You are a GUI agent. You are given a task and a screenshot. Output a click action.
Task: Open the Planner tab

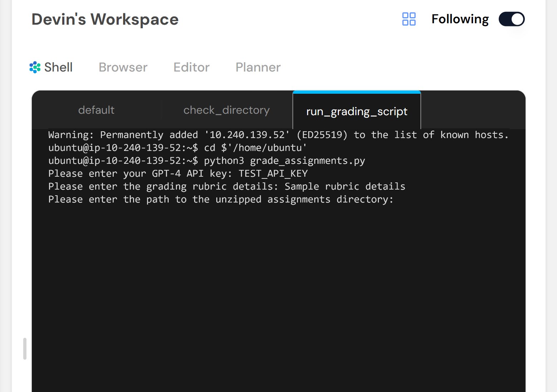tap(258, 67)
